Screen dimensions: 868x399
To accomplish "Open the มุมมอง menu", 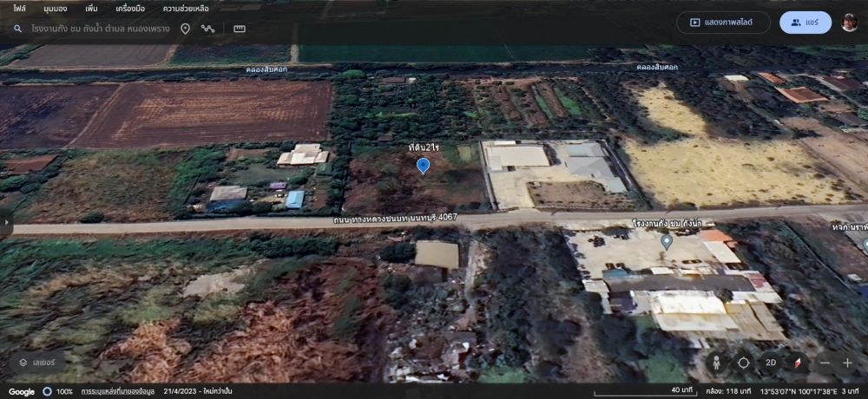I will point(56,8).
